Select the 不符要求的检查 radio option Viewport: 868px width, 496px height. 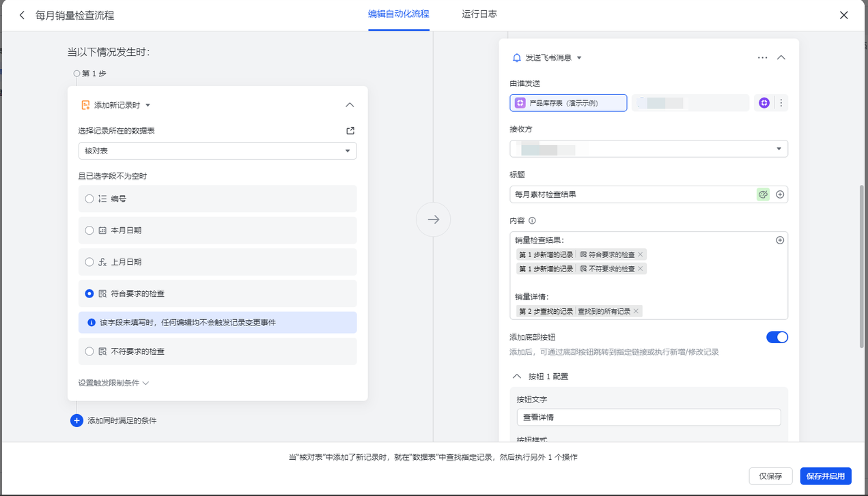[89, 351]
